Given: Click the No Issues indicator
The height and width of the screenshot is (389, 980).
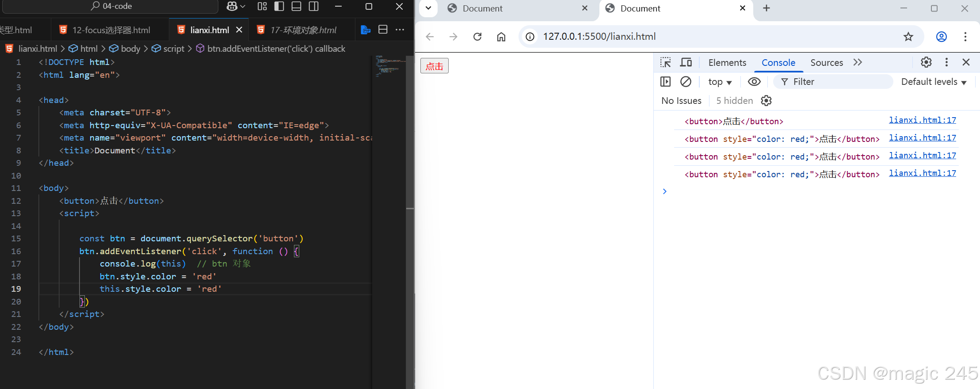Looking at the screenshot, I should pos(681,101).
